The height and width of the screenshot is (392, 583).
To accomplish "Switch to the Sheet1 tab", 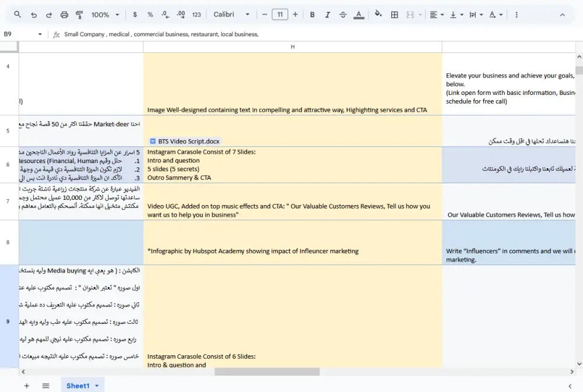I will (78, 386).
